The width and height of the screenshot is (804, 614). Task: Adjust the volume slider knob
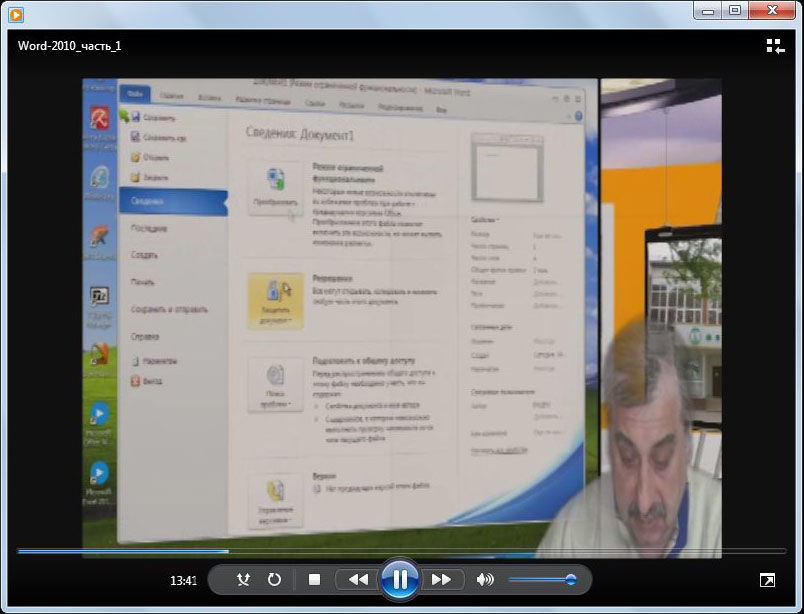[x=570, y=580]
